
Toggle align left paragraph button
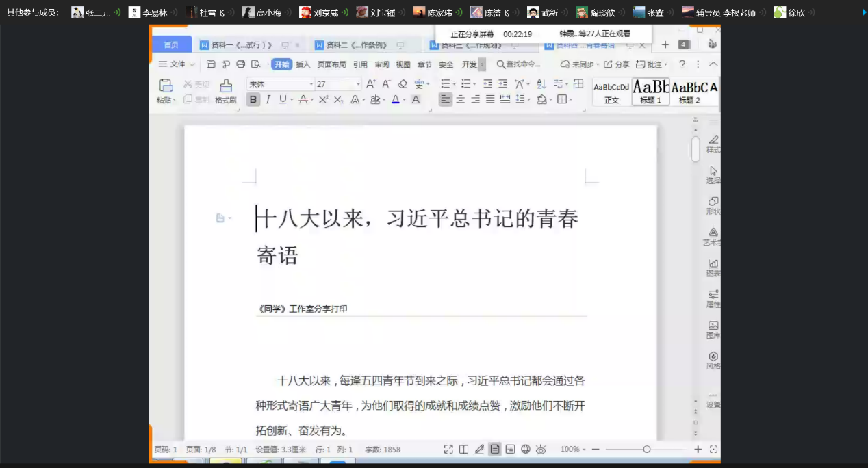[x=446, y=100]
